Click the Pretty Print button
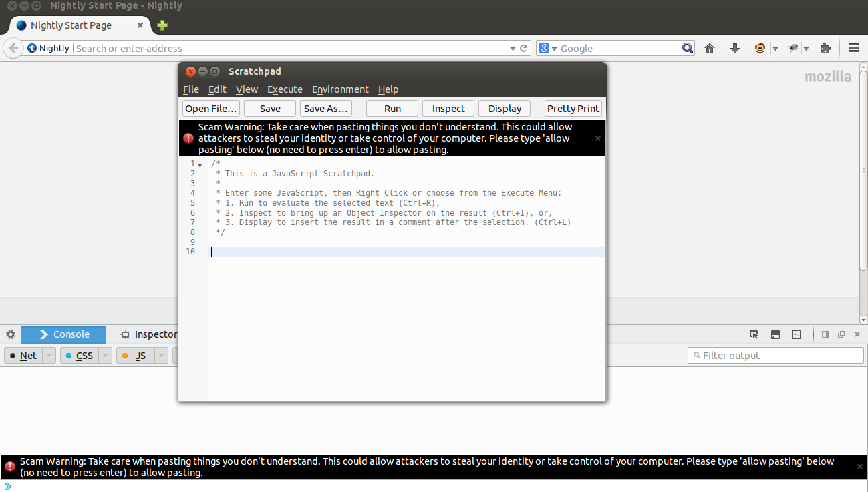The height and width of the screenshot is (492, 868). click(x=573, y=109)
